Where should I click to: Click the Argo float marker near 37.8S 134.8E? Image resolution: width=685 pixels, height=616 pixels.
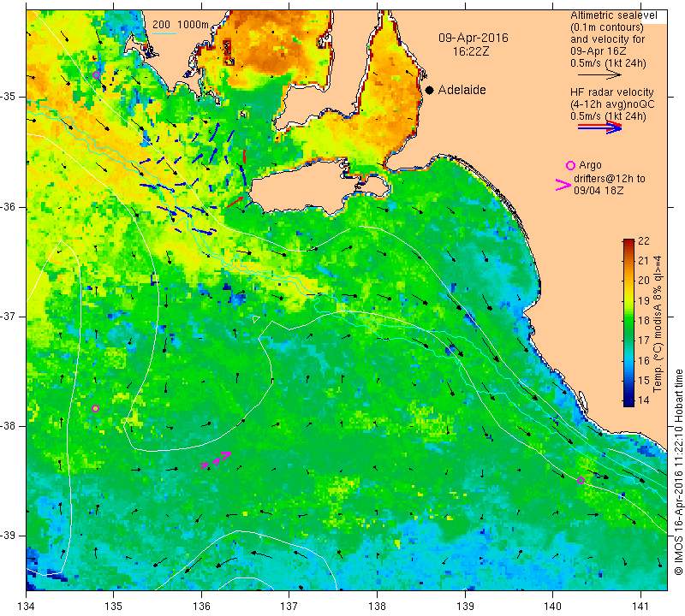click(96, 409)
